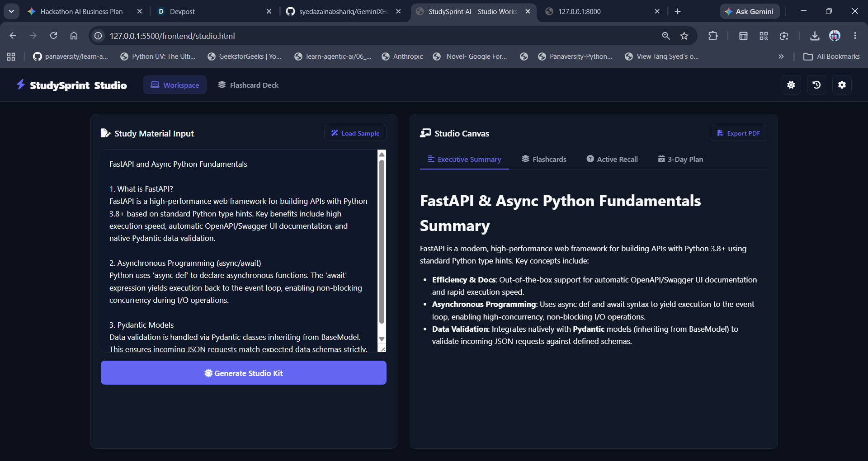Open a new browser tab

click(x=678, y=11)
